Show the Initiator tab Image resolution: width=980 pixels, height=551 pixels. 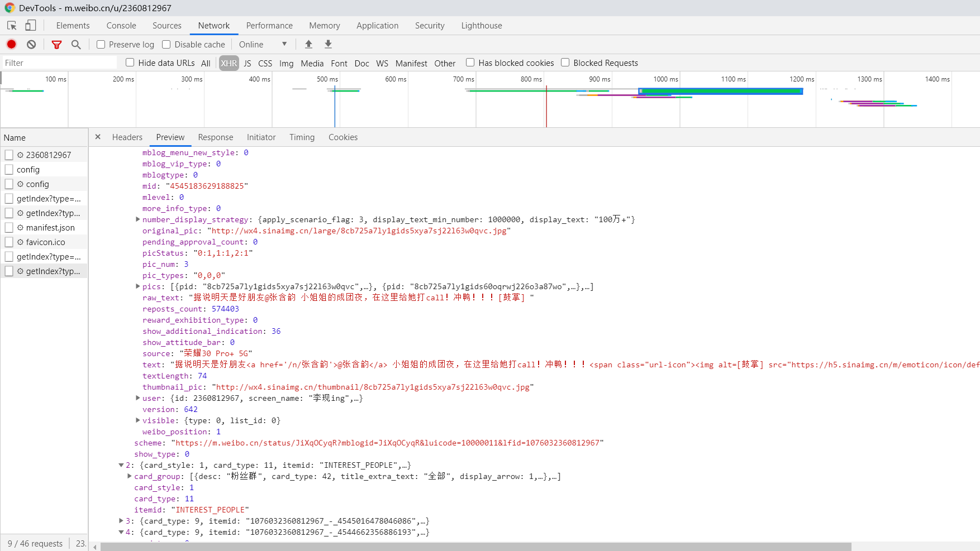pos(261,137)
